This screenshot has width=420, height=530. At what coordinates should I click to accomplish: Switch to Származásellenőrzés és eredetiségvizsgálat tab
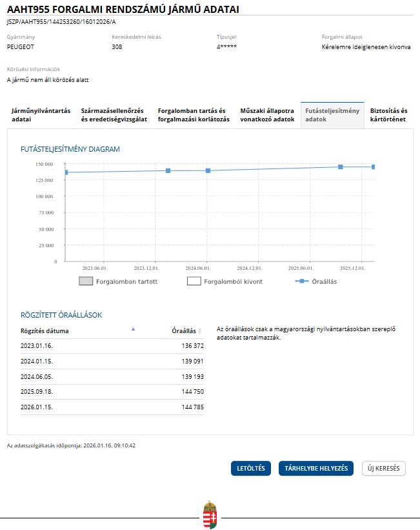pos(114,115)
